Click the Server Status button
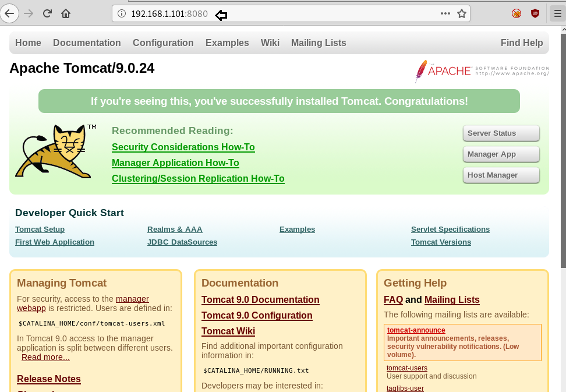566x392 pixels. (x=501, y=133)
